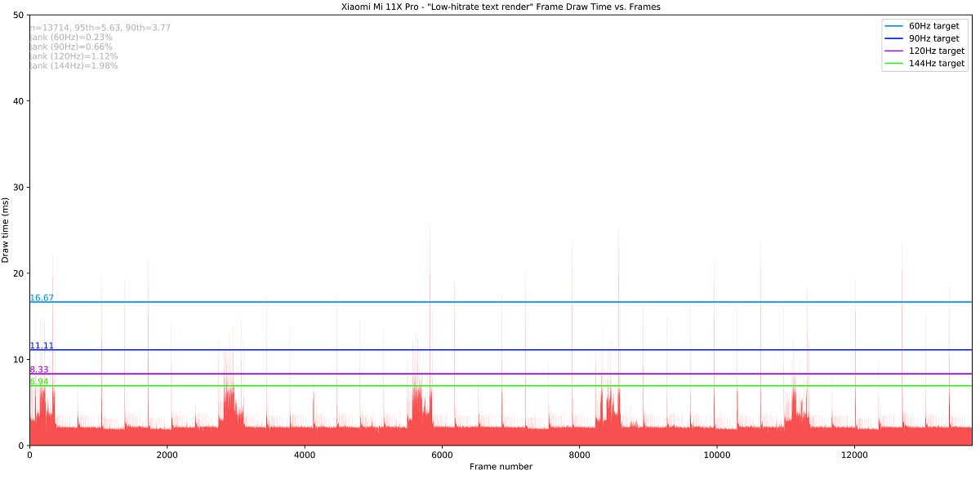Select the "60Hz target" legend label
The height and width of the screenshot is (479, 980).
point(933,26)
